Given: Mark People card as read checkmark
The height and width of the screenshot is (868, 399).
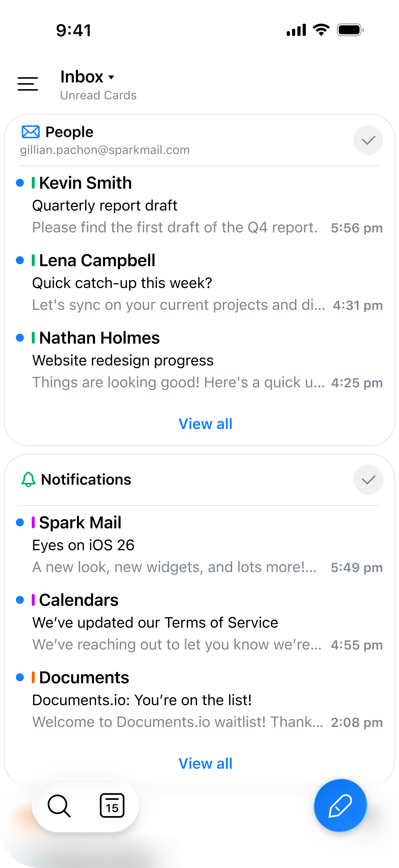Looking at the screenshot, I should click(x=368, y=140).
